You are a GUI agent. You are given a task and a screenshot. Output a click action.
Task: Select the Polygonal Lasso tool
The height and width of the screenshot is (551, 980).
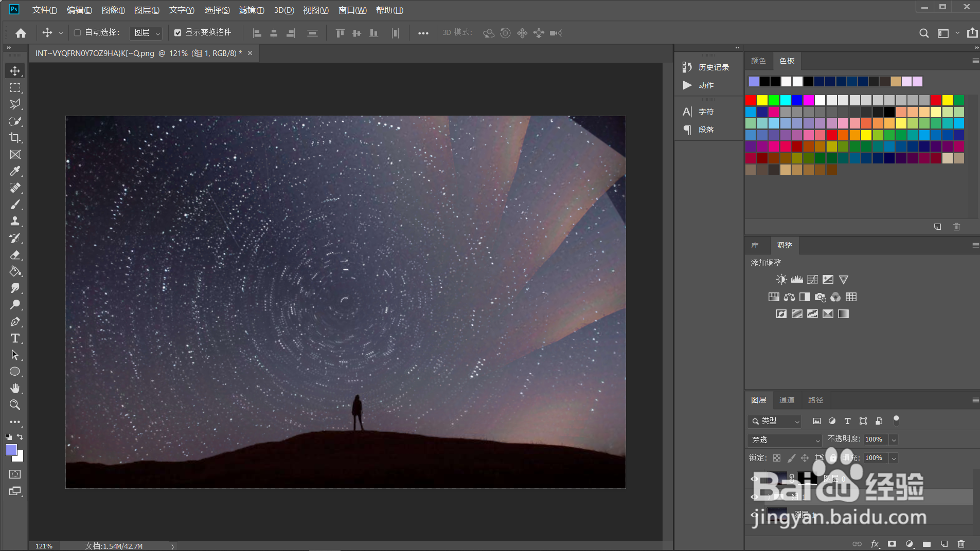15,104
